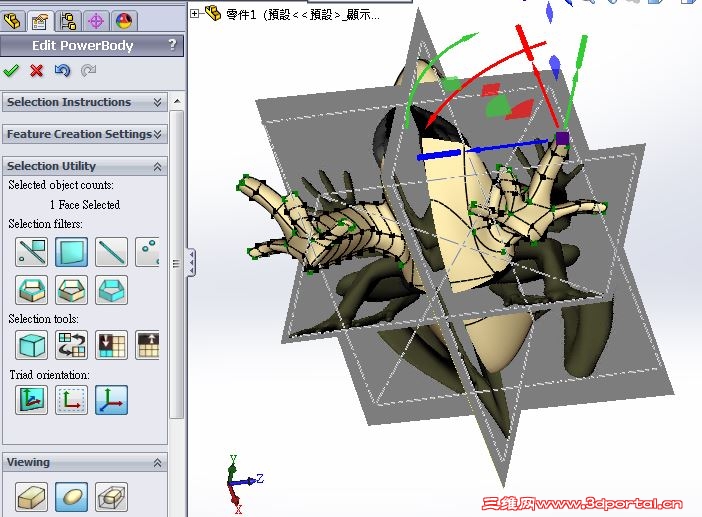Cancel with the red X icon
This screenshot has width=702, height=517.
tap(36, 70)
